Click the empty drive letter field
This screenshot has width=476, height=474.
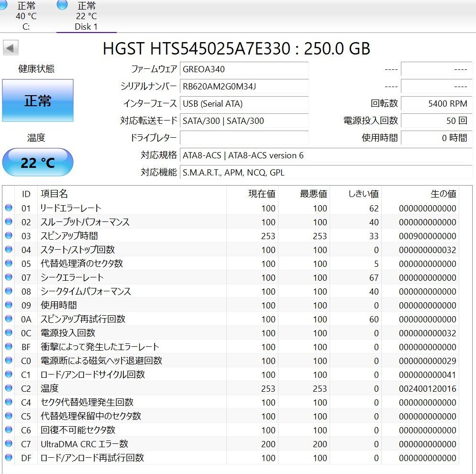[x=244, y=138]
